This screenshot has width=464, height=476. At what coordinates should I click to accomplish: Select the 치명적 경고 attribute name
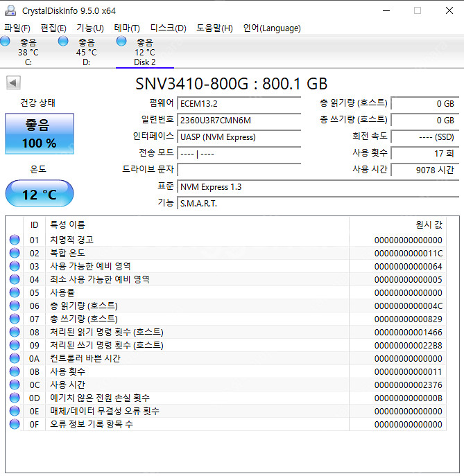point(71,240)
